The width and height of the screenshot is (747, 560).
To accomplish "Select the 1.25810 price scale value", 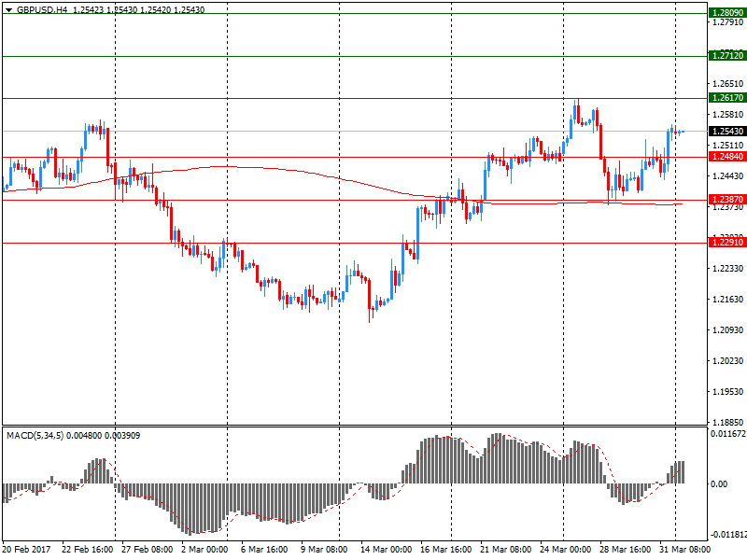I will 727,114.
